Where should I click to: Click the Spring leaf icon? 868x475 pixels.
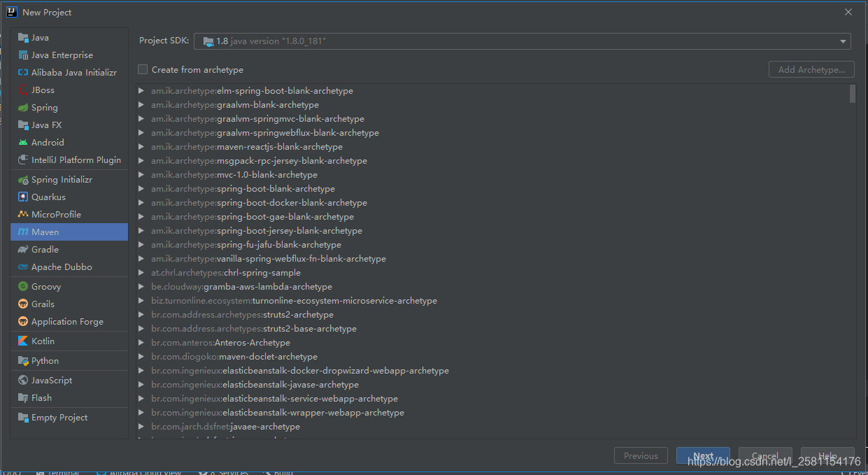click(23, 108)
